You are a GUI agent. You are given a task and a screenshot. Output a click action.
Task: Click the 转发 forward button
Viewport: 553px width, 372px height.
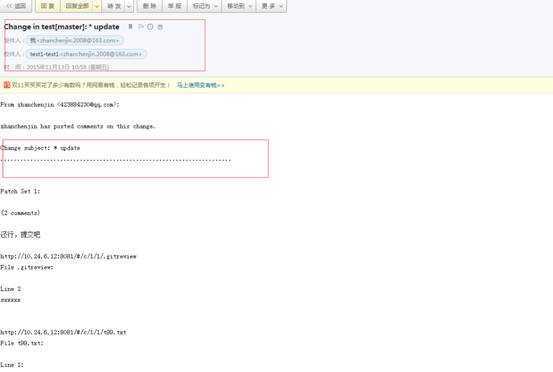pos(113,6)
